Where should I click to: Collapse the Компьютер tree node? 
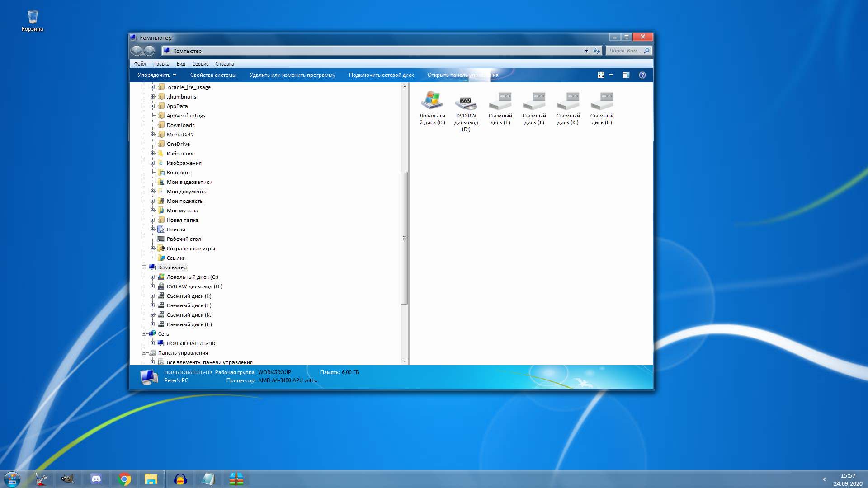click(x=144, y=267)
